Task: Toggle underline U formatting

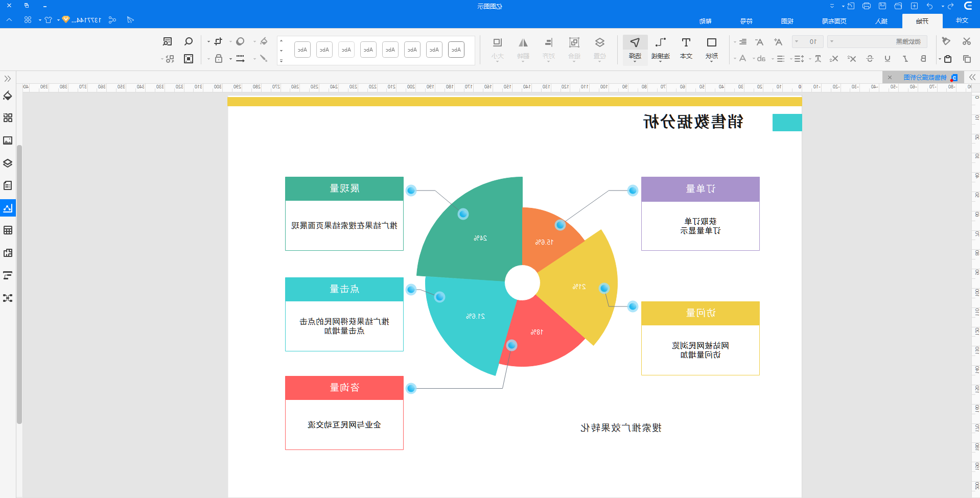Action: (888, 59)
